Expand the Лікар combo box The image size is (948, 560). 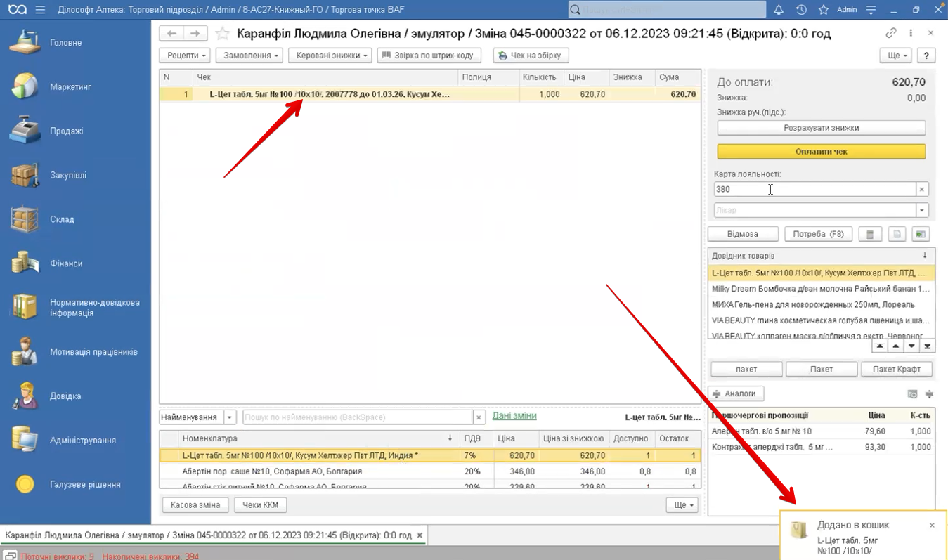tap(922, 210)
